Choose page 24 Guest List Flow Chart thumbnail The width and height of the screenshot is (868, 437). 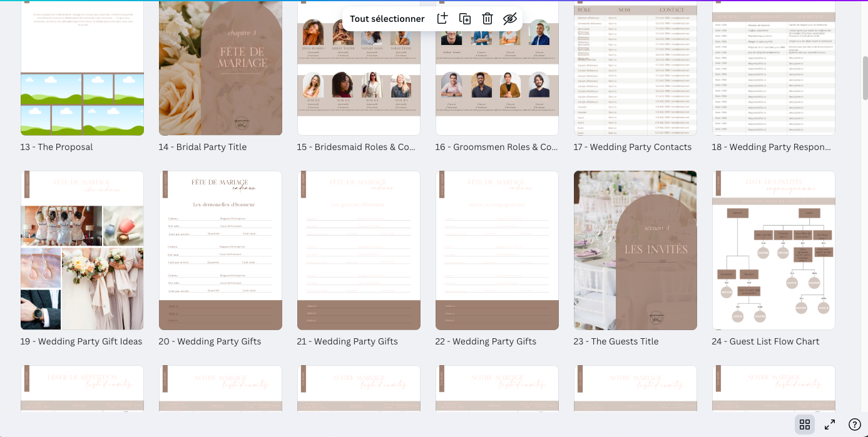(x=774, y=250)
